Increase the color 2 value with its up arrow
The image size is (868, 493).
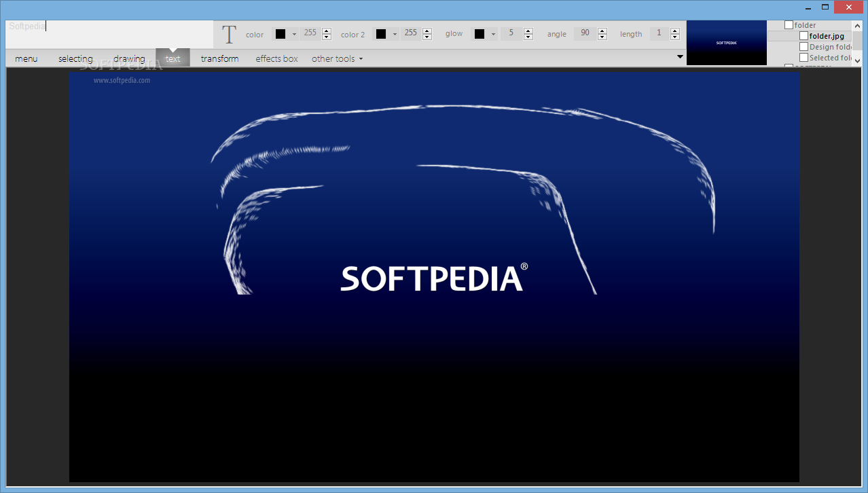(x=427, y=31)
